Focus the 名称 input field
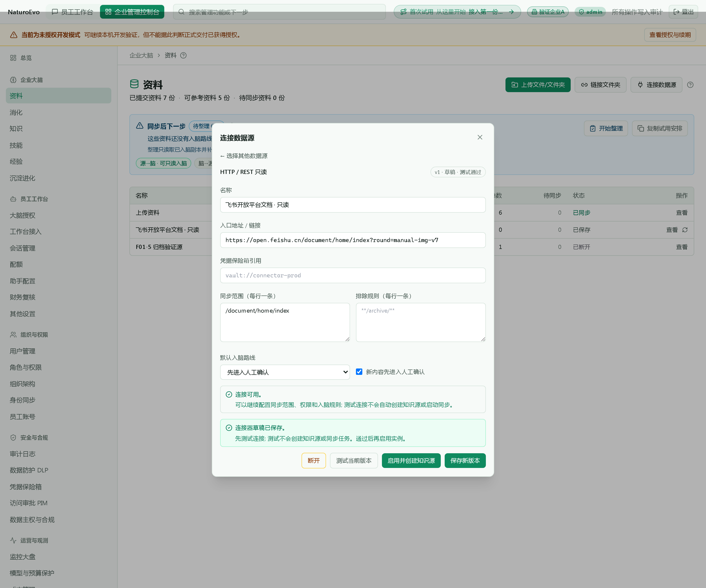Screen dimensions: 706x588 [x=353, y=205]
